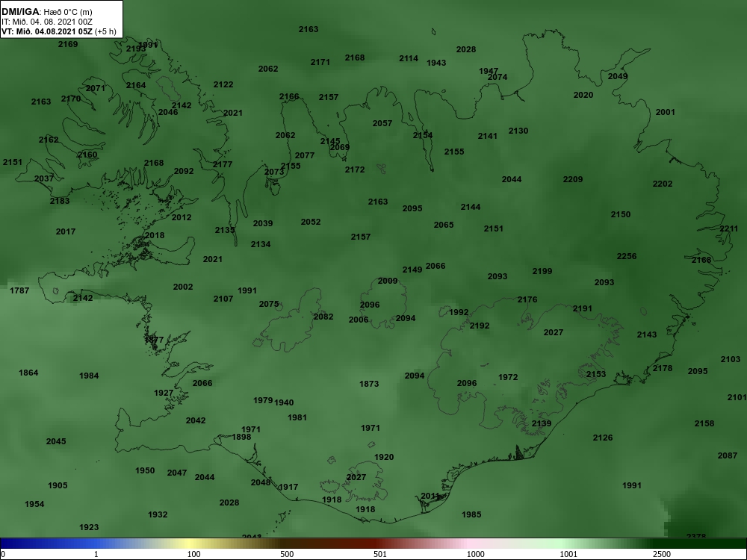Click the 1000 label on the color scale
The width and height of the screenshot is (747, 560).
tap(475, 554)
